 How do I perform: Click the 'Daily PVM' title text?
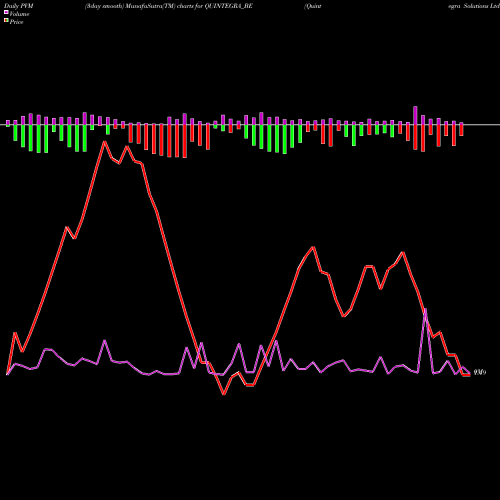[19, 6]
